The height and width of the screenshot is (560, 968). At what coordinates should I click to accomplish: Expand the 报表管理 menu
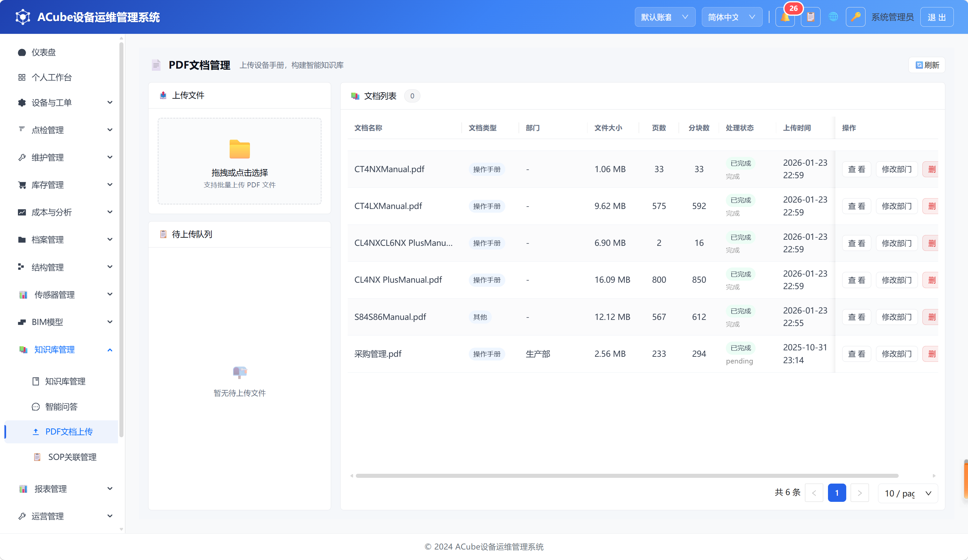[62, 489]
